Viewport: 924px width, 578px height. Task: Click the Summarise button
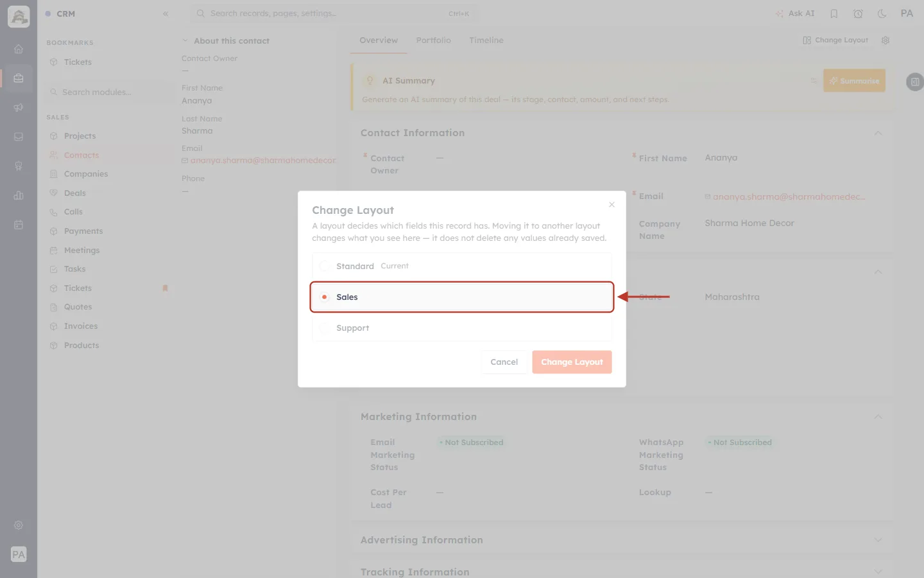[854, 81]
